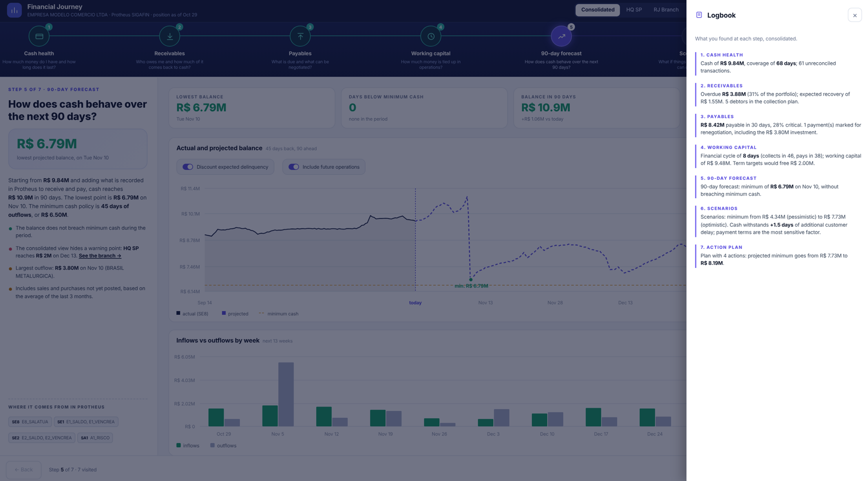
Task: Click the Lowest balance R$ 6.79M card
Action: [x=252, y=108]
